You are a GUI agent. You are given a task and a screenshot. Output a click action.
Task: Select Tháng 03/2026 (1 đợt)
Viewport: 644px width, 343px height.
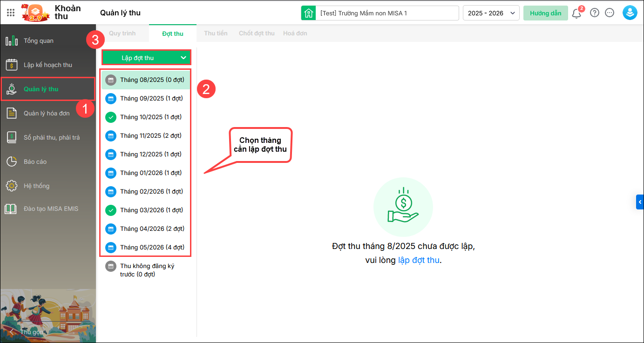pos(146,210)
